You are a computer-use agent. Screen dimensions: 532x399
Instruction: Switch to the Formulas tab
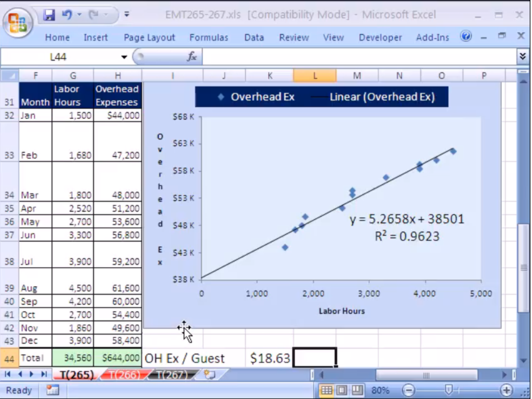pyautogui.click(x=209, y=37)
